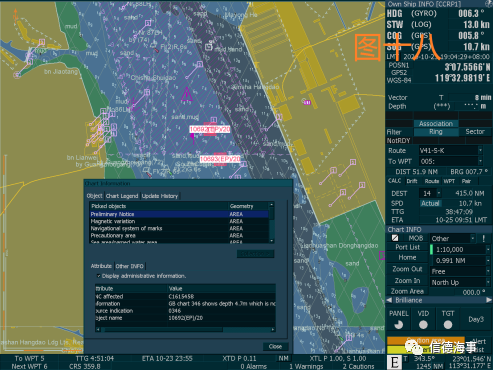Toggle Display administrative information checkbox

(99, 276)
